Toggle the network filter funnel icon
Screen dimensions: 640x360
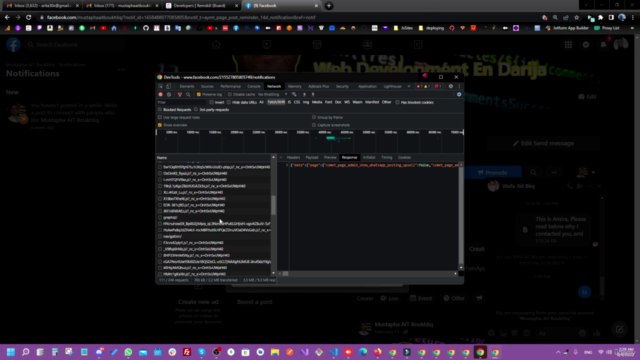(x=180, y=94)
